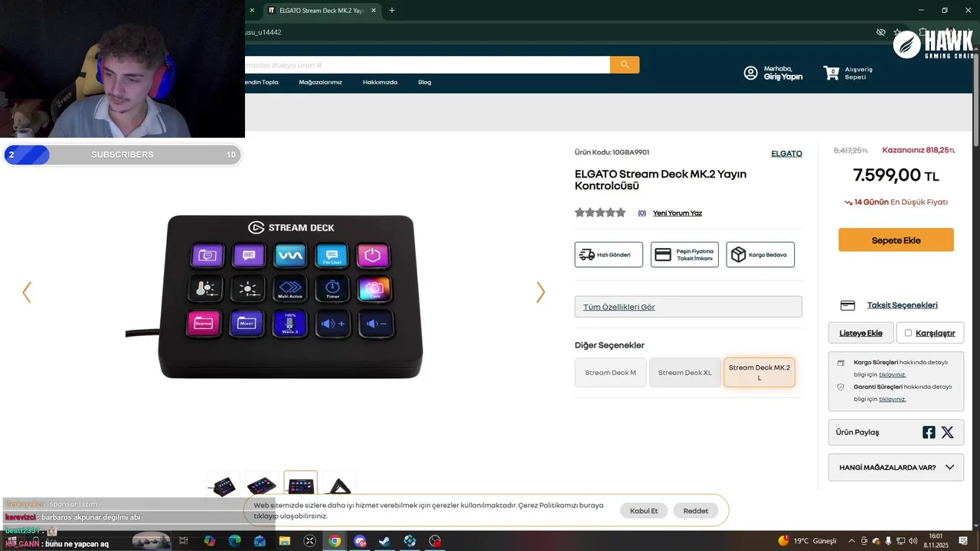Open Outlook from the taskbar
Image resolution: width=980 pixels, height=551 pixels.
[260, 541]
